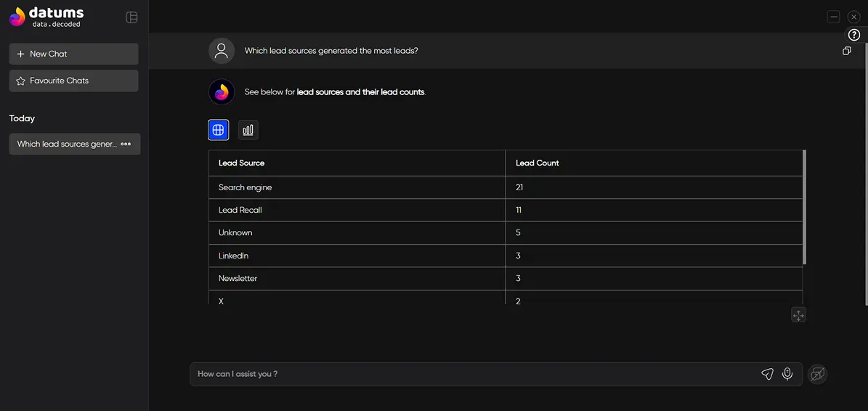Activate the microphone voice input
868x411 pixels.
pyautogui.click(x=787, y=374)
